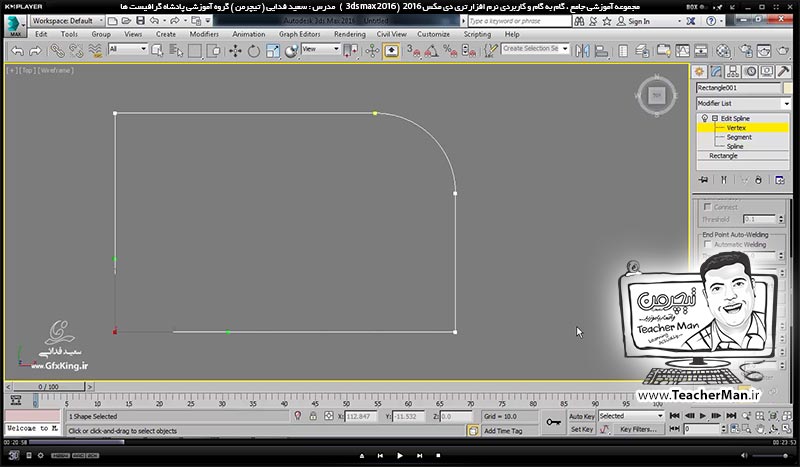
Task: Switch to the Create command panel tab
Action: pyautogui.click(x=699, y=71)
